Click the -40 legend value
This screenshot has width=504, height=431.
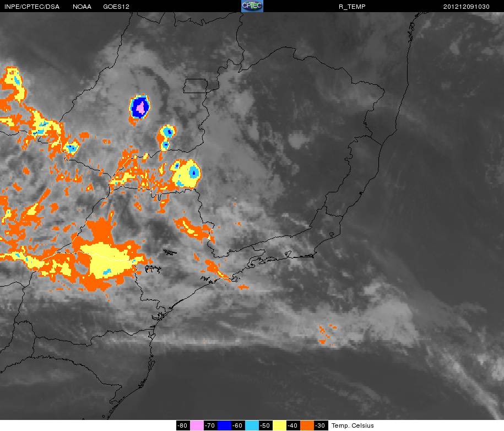pyautogui.click(x=293, y=425)
